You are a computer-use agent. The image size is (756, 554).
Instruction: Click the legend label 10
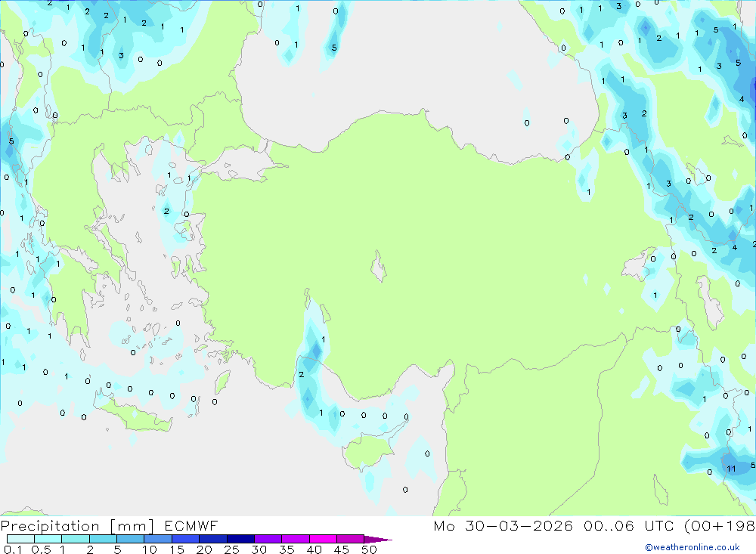[149, 549]
